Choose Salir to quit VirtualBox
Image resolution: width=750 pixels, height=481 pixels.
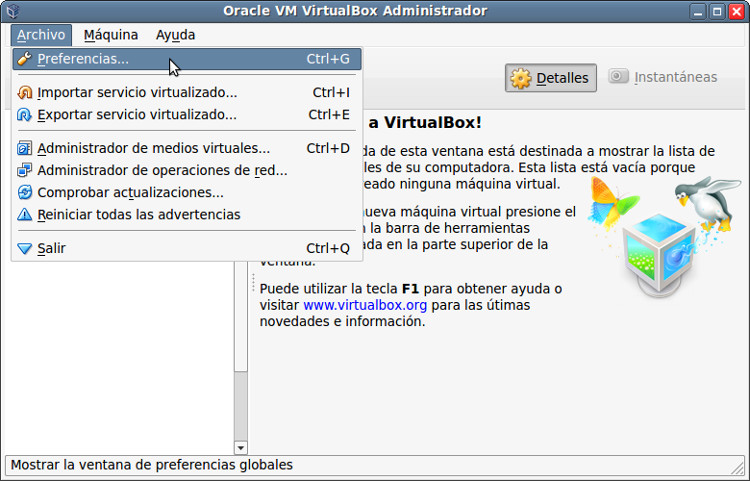(x=187, y=248)
